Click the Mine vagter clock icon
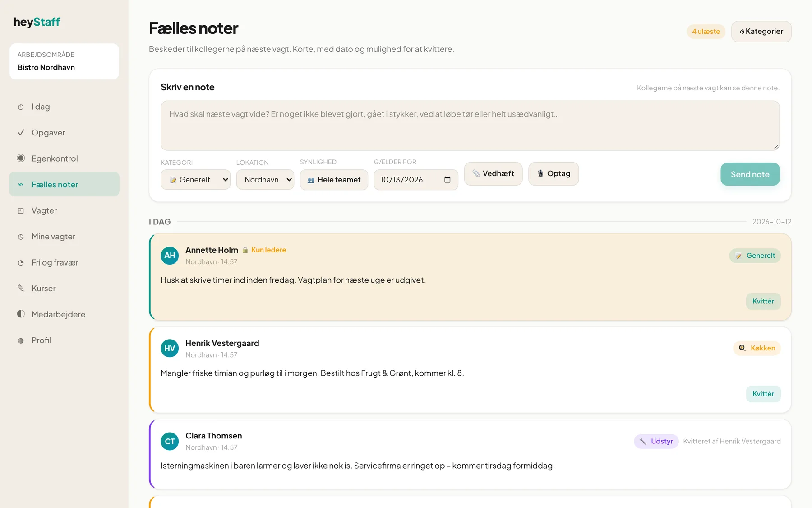 pos(21,237)
